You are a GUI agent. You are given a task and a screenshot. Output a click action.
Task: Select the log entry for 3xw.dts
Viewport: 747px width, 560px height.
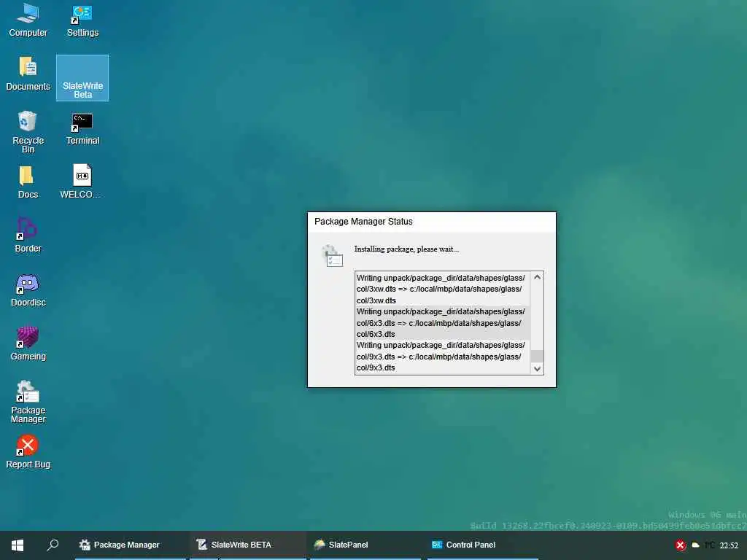pyautogui.click(x=443, y=289)
